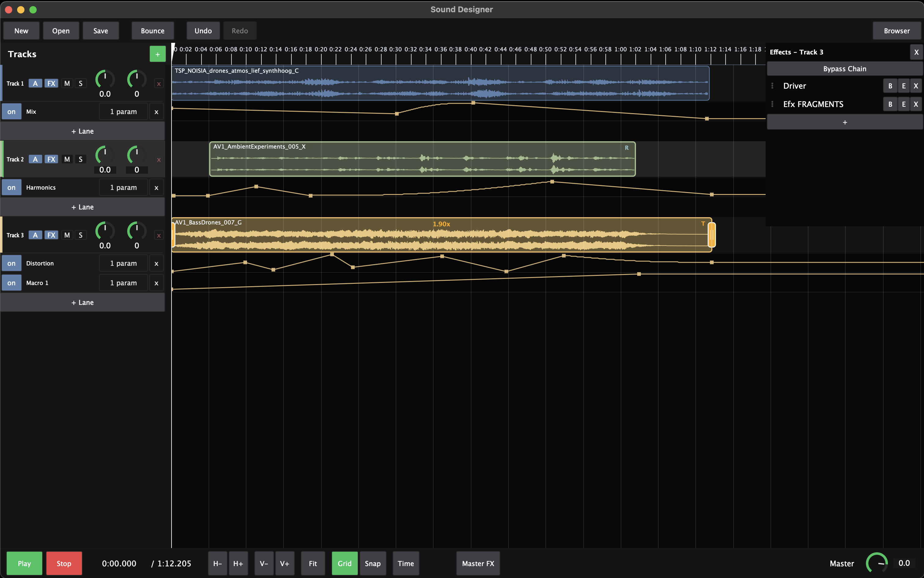Close the Effects Track 3 panel

point(916,52)
